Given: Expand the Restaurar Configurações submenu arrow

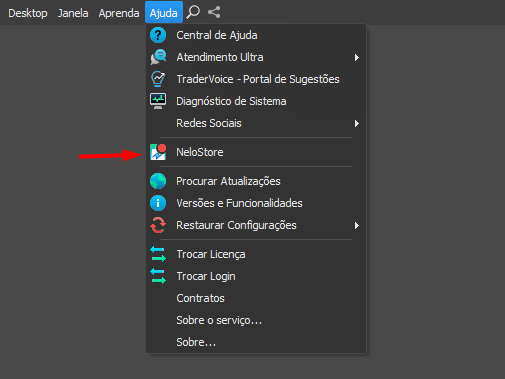Looking at the screenshot, I should pos(357,225).
